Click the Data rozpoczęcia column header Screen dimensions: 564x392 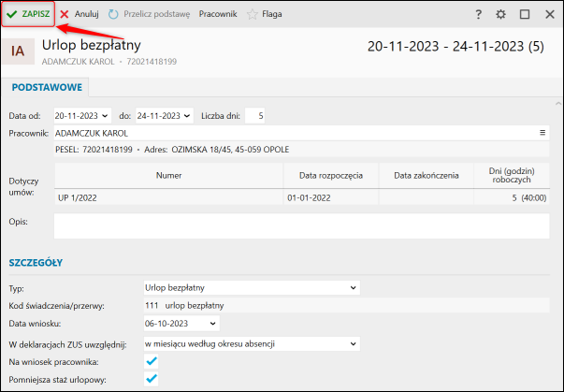[x=331, y=176]
